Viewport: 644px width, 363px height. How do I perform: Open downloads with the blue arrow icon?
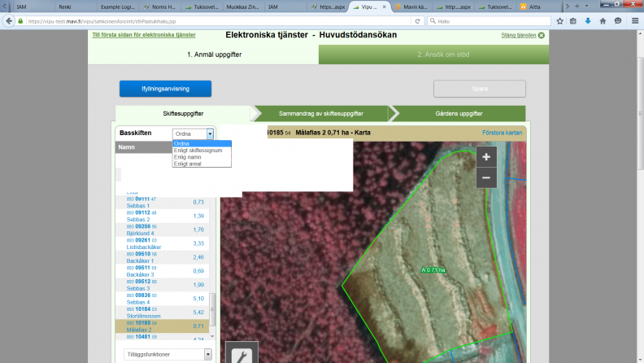588,21
